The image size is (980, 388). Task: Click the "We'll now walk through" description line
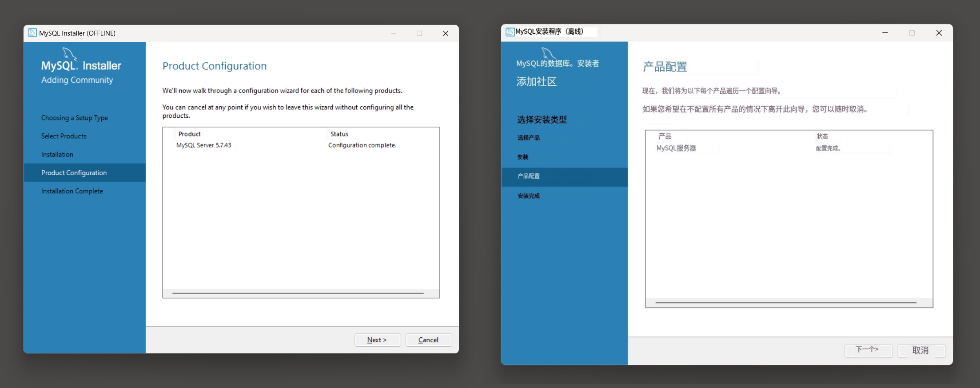[x=282, y=91]
